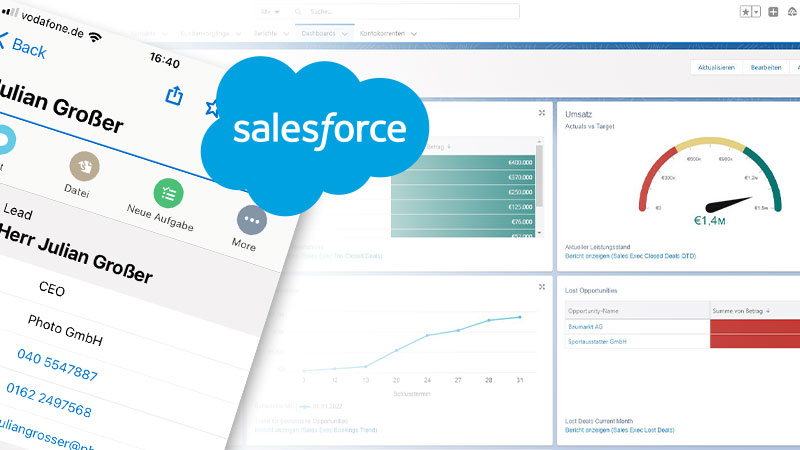Click the gauge needle on Umsatz chart
The height and width of the screenshot is (450, 800).
pos(728,204)
